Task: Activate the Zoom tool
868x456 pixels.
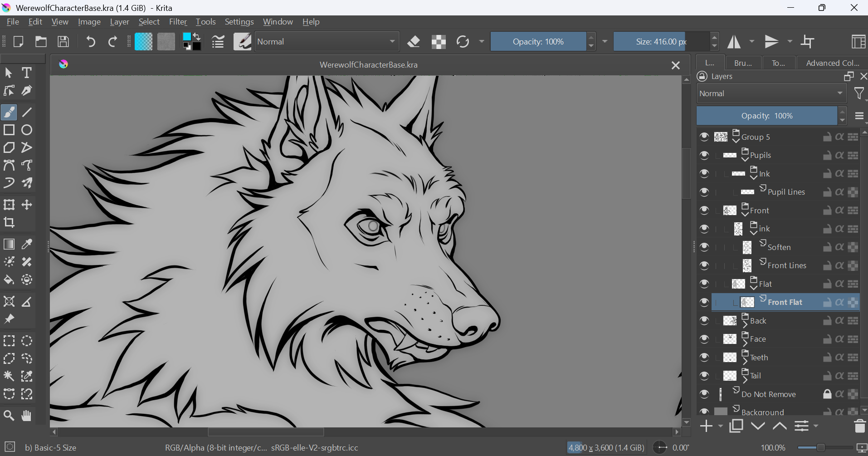Action: 9,415
